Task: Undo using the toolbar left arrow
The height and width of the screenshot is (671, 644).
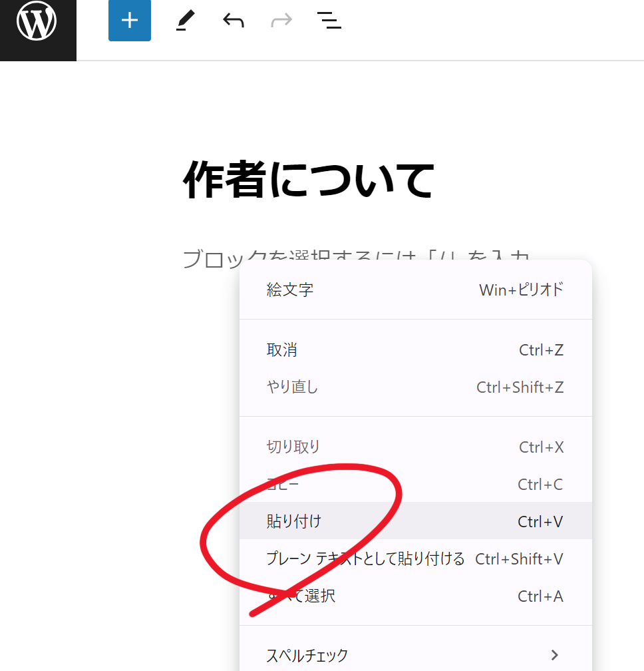Action: 234,21
